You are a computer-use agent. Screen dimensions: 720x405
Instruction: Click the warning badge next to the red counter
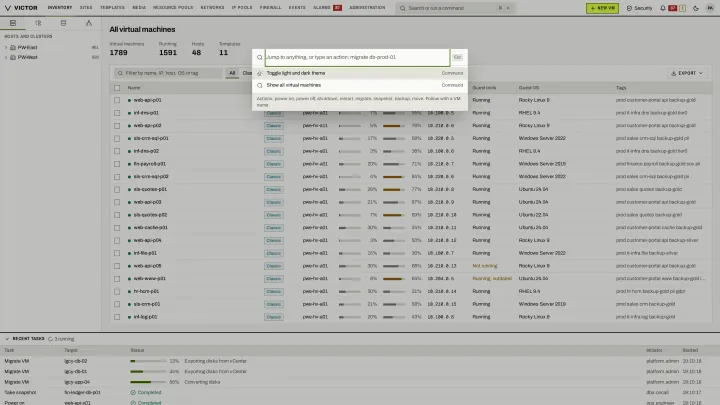[682, 8]
